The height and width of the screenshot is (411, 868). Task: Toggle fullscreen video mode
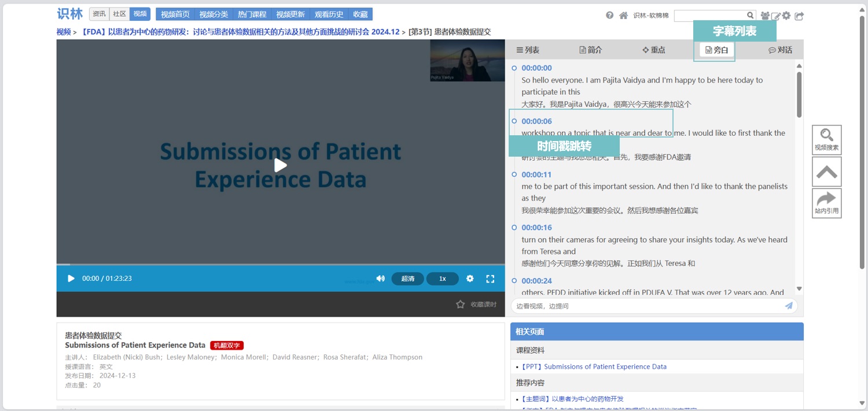click(490, 279)
